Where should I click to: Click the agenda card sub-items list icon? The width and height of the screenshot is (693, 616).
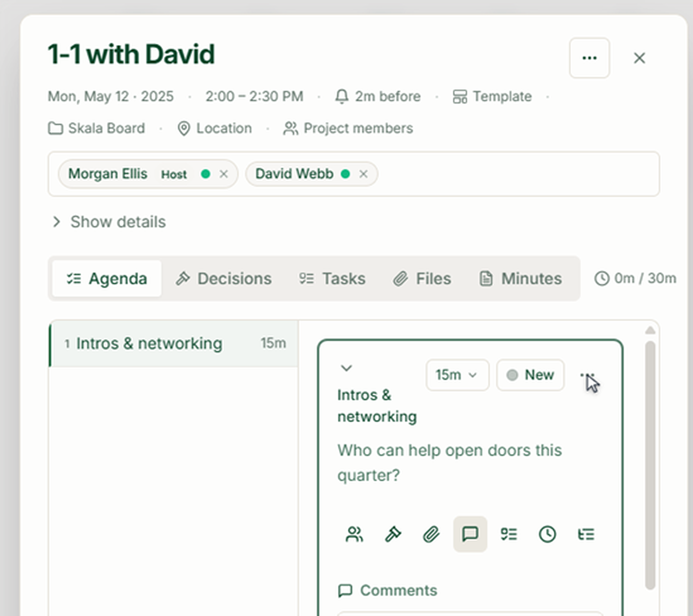586,535
